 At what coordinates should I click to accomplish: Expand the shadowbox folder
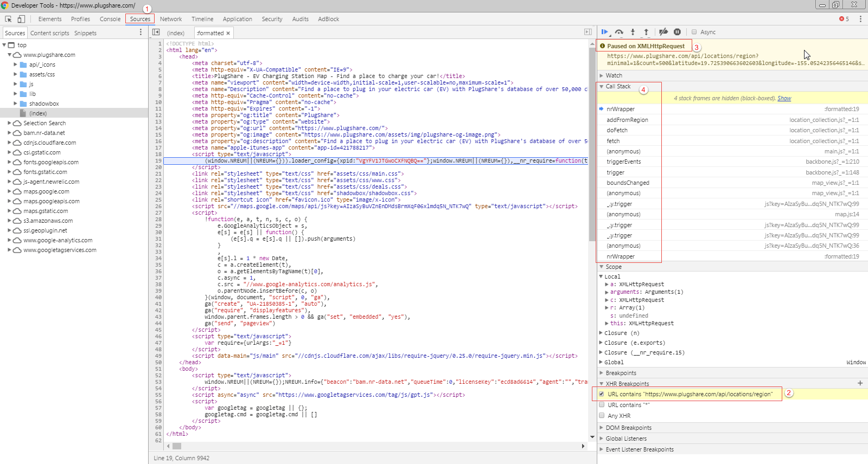[x=16, y=104]
